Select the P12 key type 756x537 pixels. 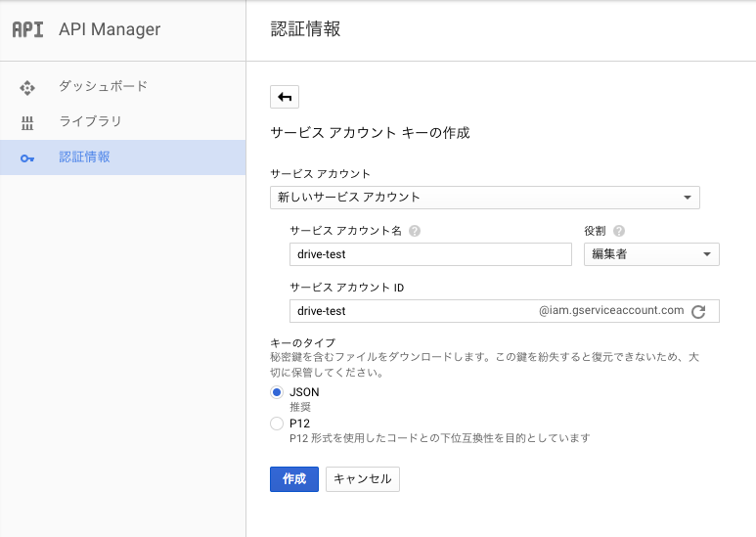(276, 424)
